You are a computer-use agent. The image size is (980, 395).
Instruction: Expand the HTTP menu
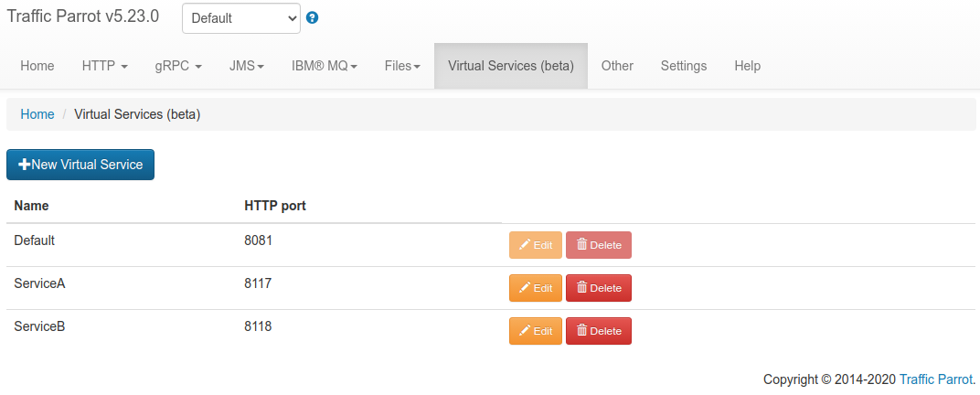[x=104, y=66]
